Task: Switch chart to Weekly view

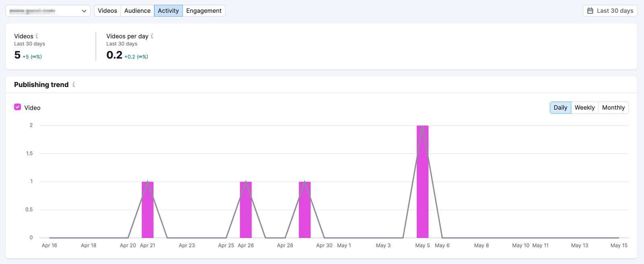Action: (584, 108)
